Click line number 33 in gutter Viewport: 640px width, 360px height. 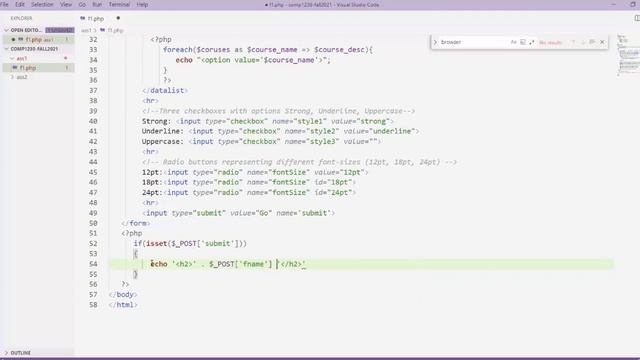tap(93, 49)
